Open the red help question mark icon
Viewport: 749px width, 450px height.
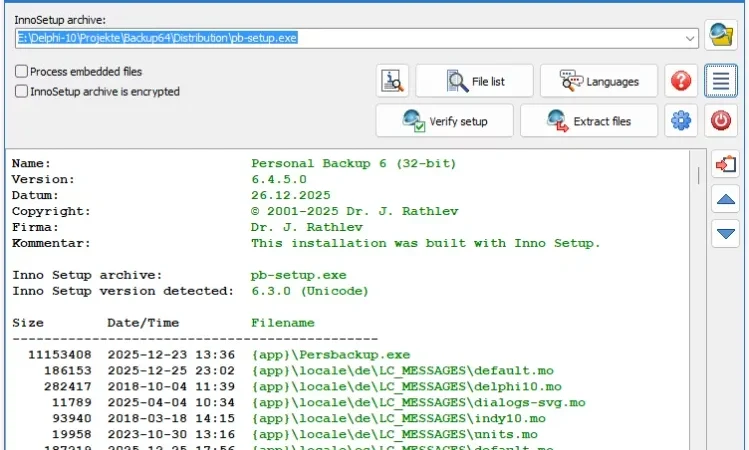pyautogui.click(x=681, y=81)
